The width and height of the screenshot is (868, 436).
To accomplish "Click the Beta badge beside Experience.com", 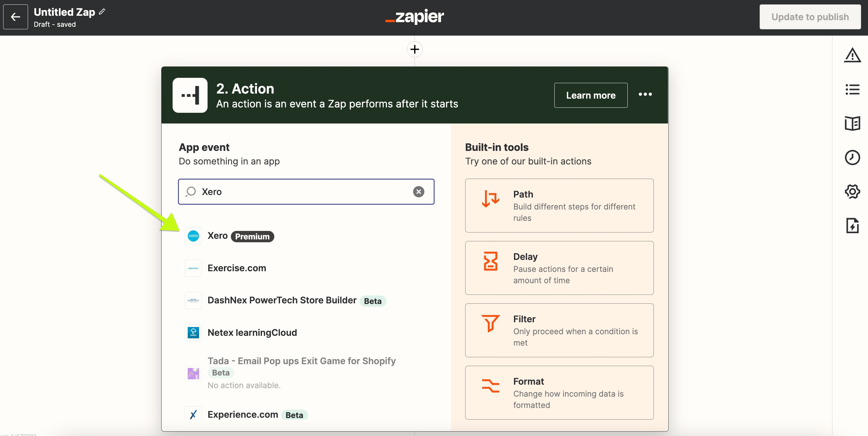I will [x=294, y=415].
